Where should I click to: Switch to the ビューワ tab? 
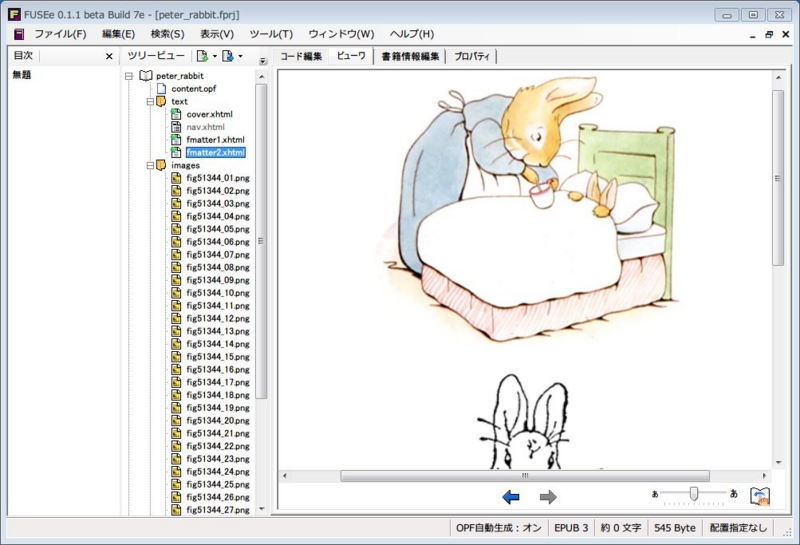[351, 56]
